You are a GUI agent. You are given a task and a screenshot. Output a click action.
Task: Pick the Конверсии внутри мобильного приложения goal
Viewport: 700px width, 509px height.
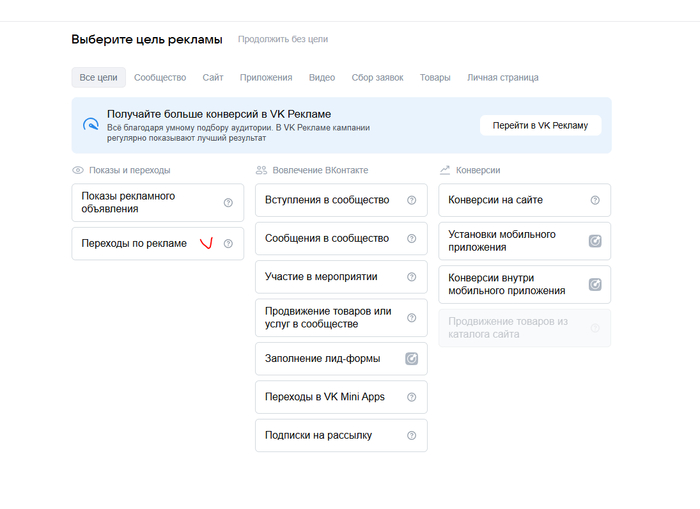(x=507, y=284)
